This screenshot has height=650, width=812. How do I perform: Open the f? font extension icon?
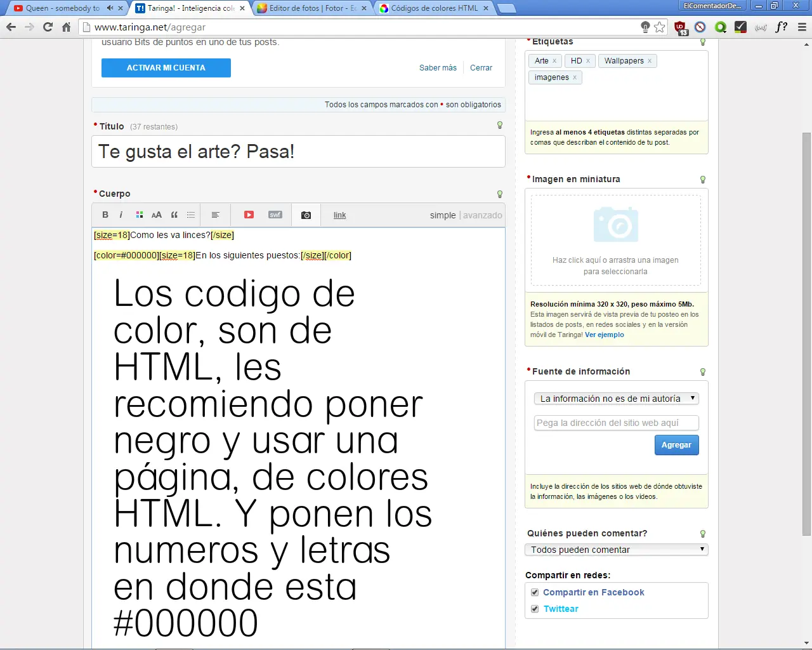coord(782,27)
